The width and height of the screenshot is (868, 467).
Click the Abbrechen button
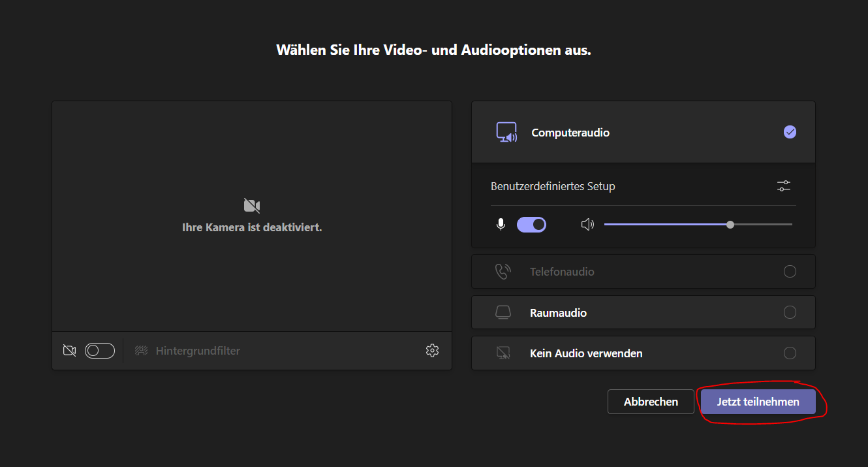[x=651, y=402]
